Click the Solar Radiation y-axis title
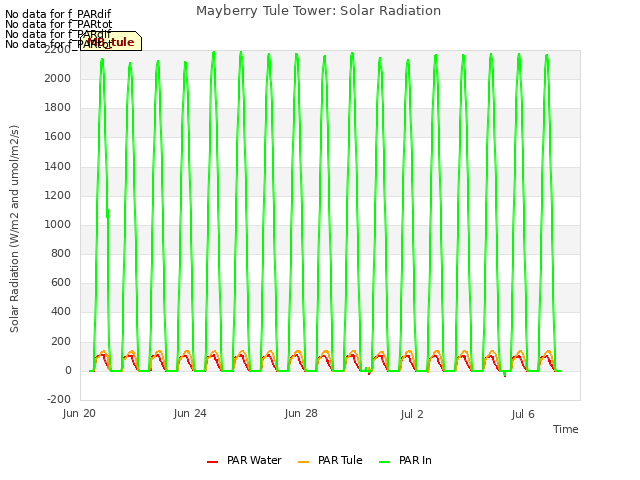The height and width of the screenshot is (480, 640). pyautogui.click(x=14, y=229)
